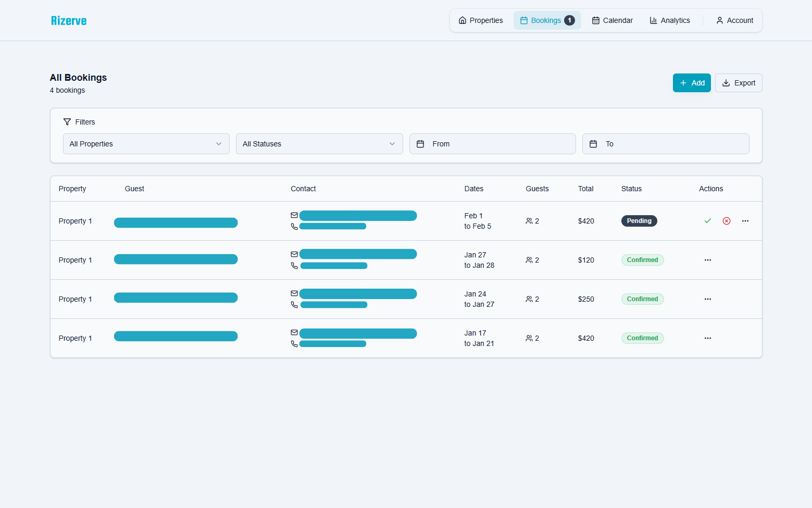Viewport: 812px width, 508px height.
Task: Click the Pending status badge
Action: [639, 220]
